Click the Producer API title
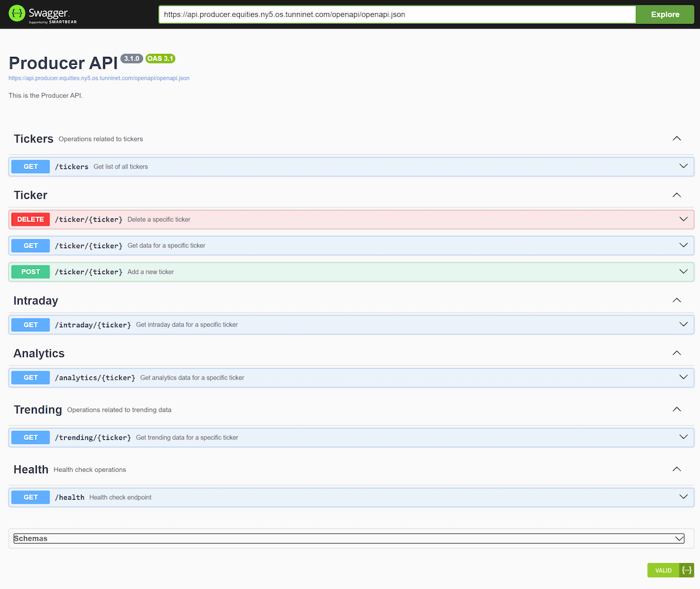 tap(63, 63)
